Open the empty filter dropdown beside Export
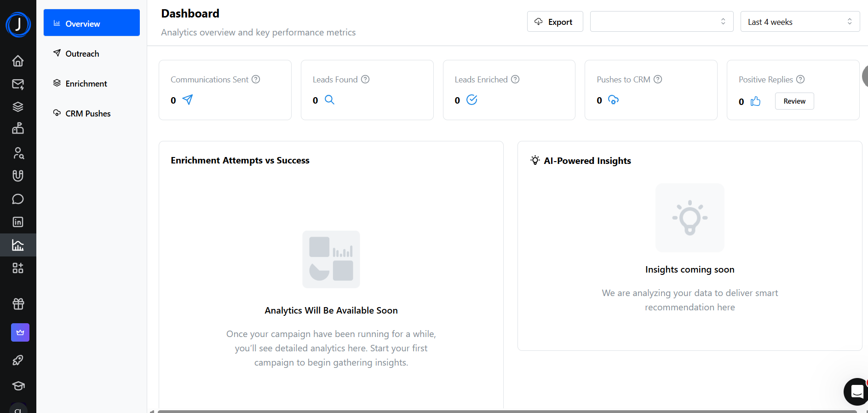868x413 pixels. [x=661, y=22]
